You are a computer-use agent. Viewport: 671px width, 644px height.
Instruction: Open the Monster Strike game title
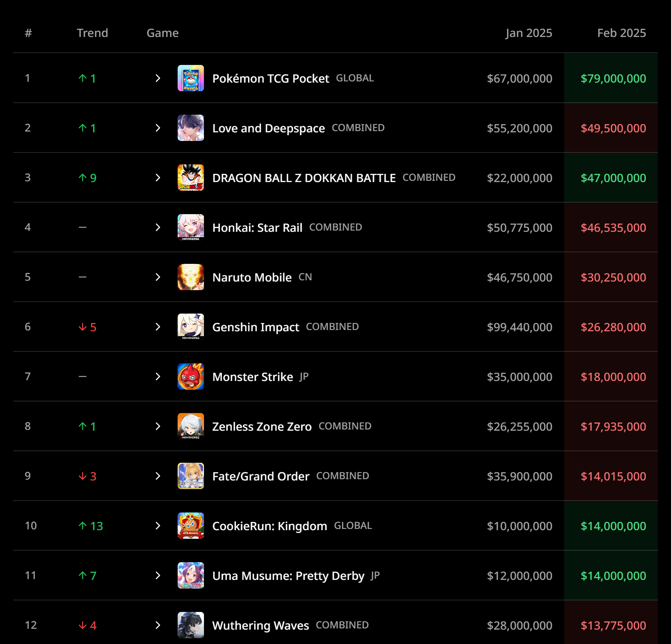pyautogui.click(x=252, y=377)
